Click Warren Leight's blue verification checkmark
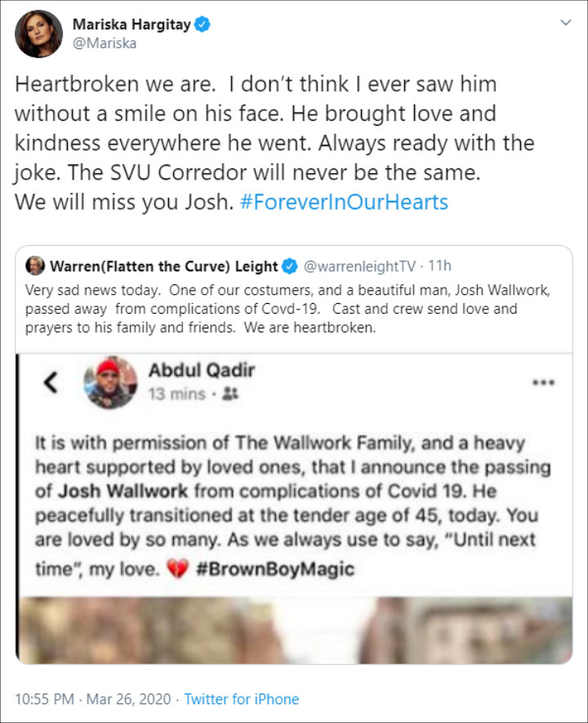 pos(290,263)
